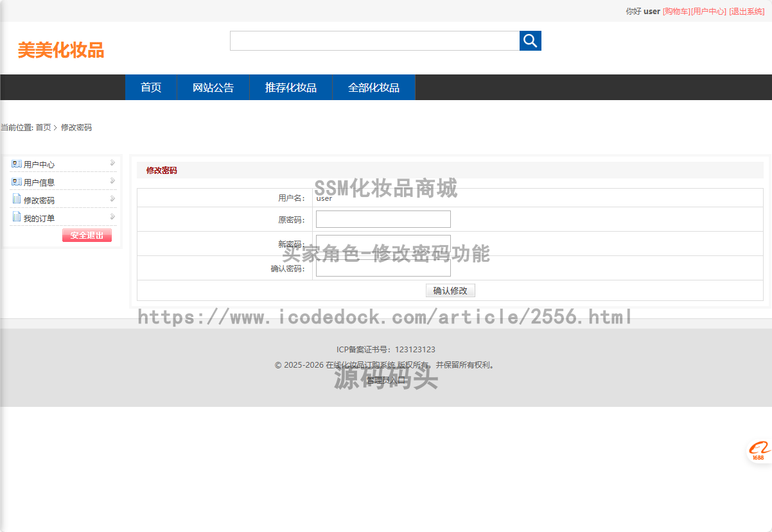This screenshot has width=772, height=532.
Task: Open the 1688 floating badge icon
Action: click(x=759, y=451)
